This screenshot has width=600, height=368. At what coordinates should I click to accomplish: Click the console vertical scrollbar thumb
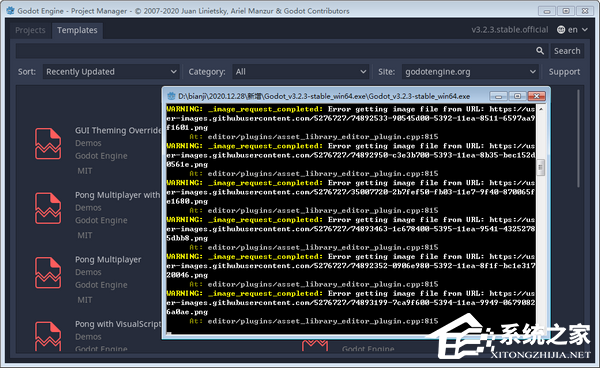(x=541, y=167)
